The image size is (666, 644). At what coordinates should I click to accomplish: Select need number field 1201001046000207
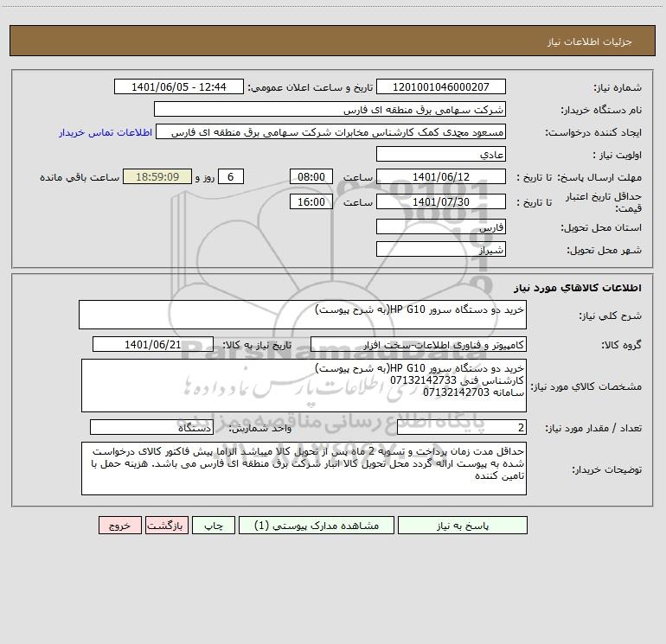click(441, 86)
